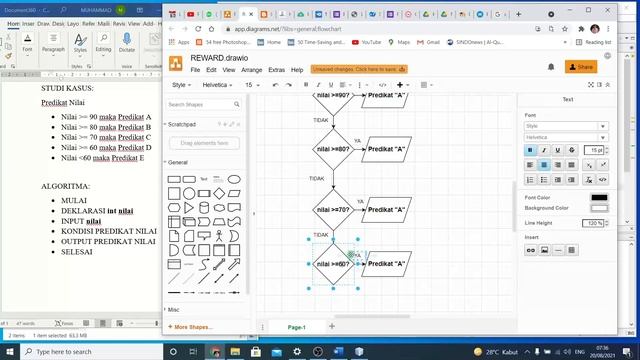Image resolution: width=640 pixels, height=360 pixels.
Task: Select the trapezoid shape in General shapes
Action: pos(219,222)
